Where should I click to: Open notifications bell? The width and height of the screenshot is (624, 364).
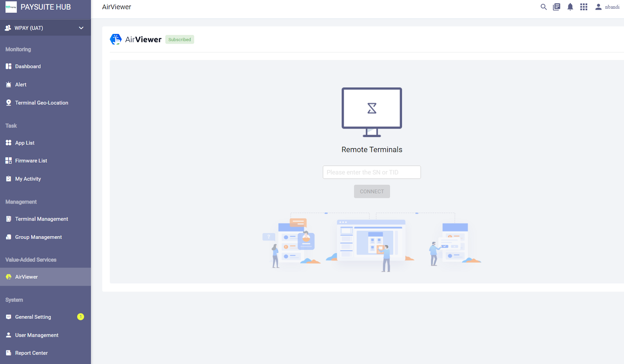(570, 7)
